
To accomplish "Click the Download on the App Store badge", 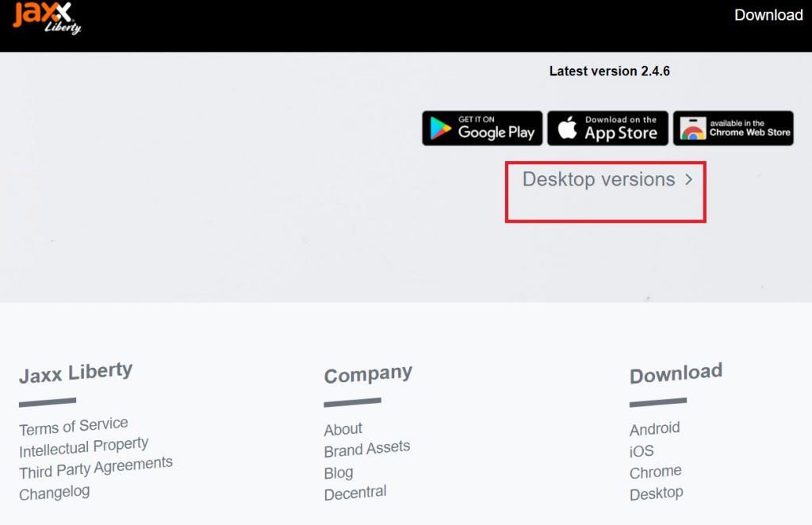I will coord(608,128).
